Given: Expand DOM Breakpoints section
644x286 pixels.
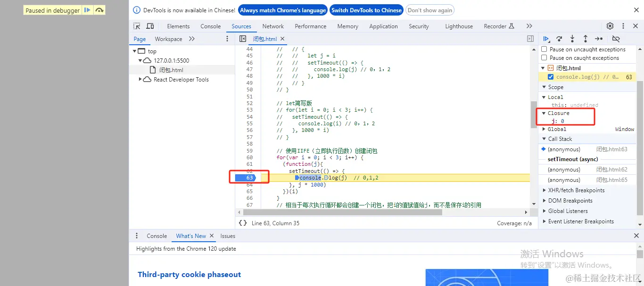Looking at the screenshot, I should [x=544, y=201].
